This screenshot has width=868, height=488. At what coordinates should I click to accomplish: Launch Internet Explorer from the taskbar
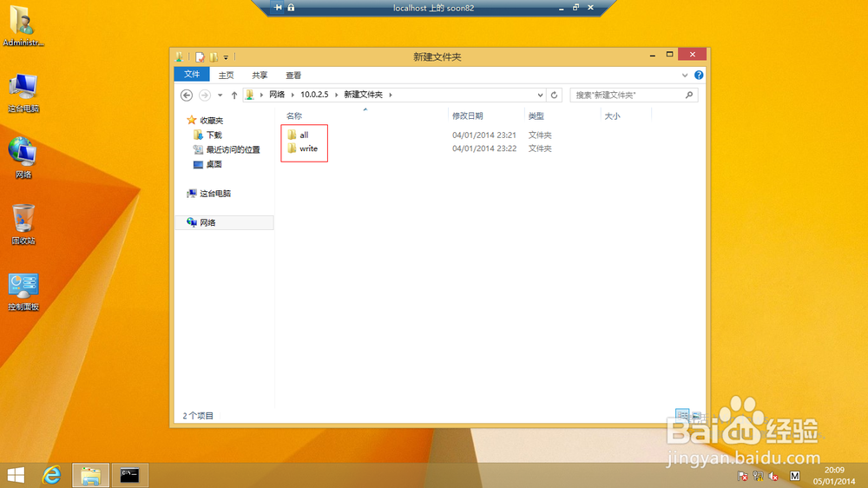[x=52, y=475]
